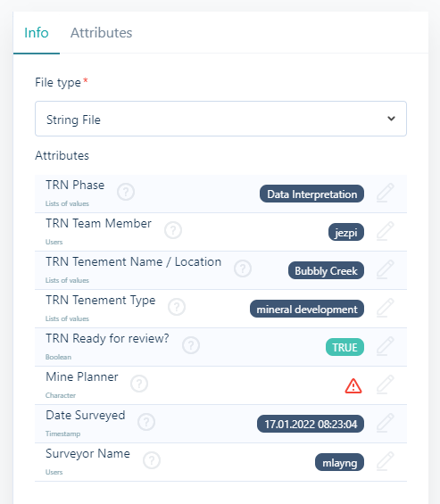440x504 pixels.
Task: Select the Info tab
Action: tap(37, 33)
